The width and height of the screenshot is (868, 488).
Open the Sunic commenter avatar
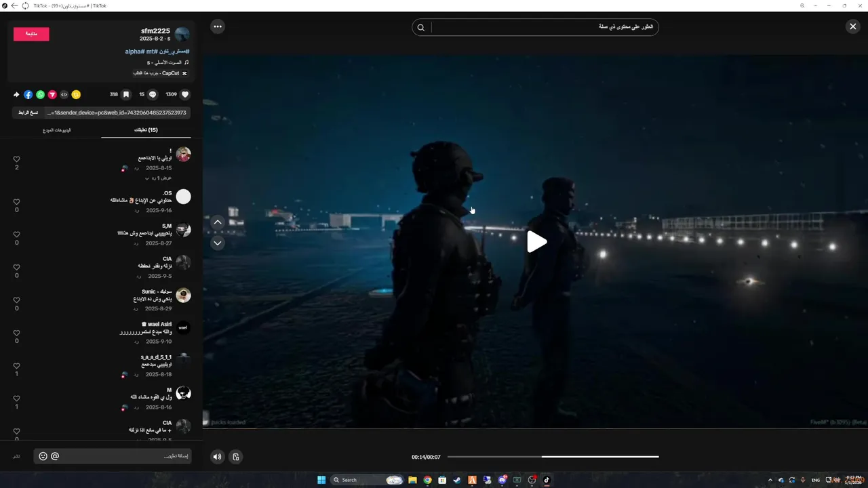pos(183,295)
